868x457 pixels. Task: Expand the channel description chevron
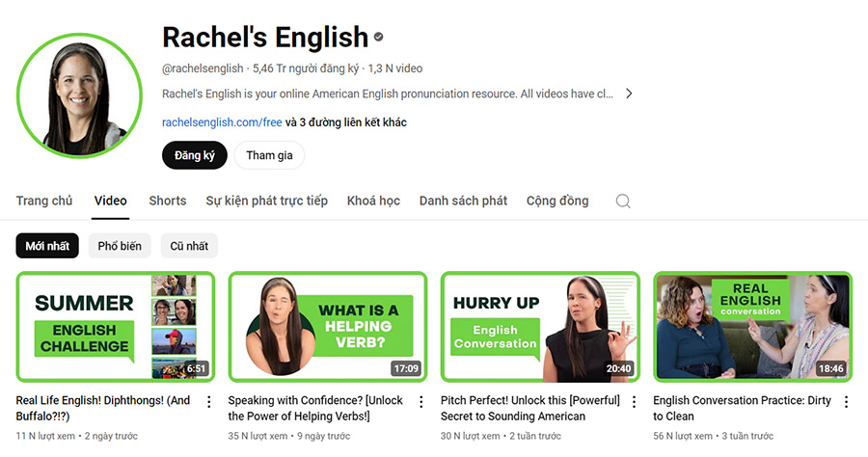point(629,94)
